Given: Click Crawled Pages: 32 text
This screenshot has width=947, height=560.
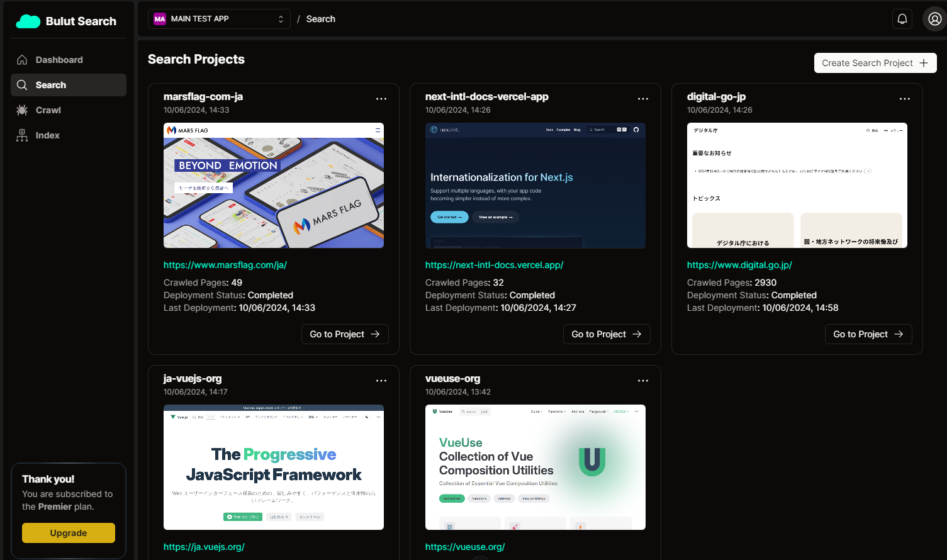Looking at the screenshot, I should 464,283.
